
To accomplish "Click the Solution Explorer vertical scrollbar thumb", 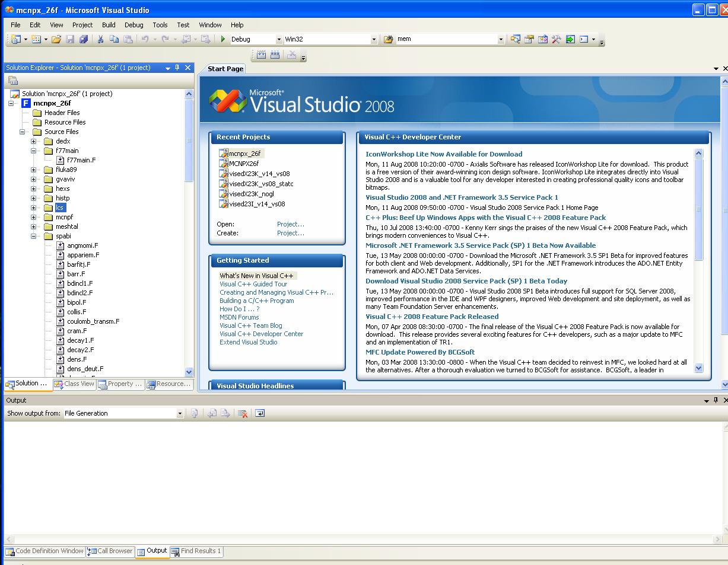I will coord(189,139).
